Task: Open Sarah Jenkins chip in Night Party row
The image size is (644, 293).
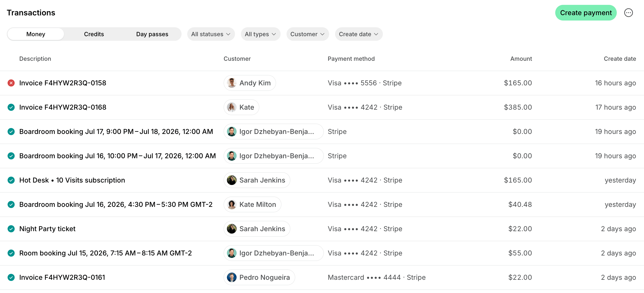Action: coord(257,229)
